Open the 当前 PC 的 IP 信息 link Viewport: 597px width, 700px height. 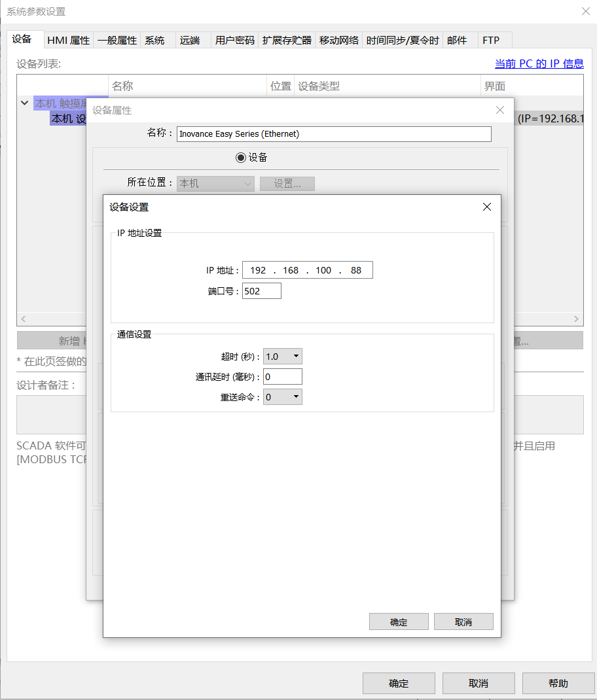pos(539,63)
